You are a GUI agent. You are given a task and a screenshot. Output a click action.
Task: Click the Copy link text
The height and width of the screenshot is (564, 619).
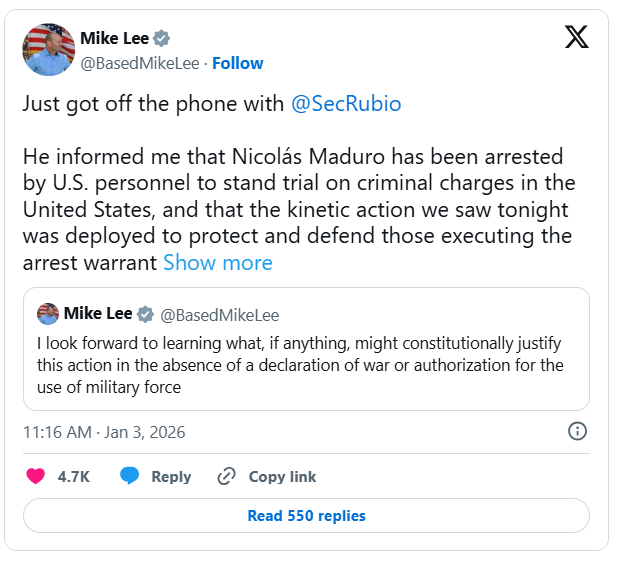[x=282, y=477]
